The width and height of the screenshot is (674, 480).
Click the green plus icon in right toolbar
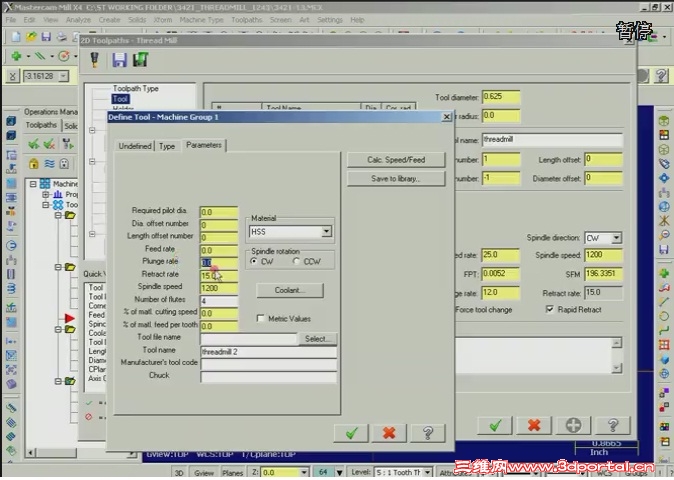(664, 273)
